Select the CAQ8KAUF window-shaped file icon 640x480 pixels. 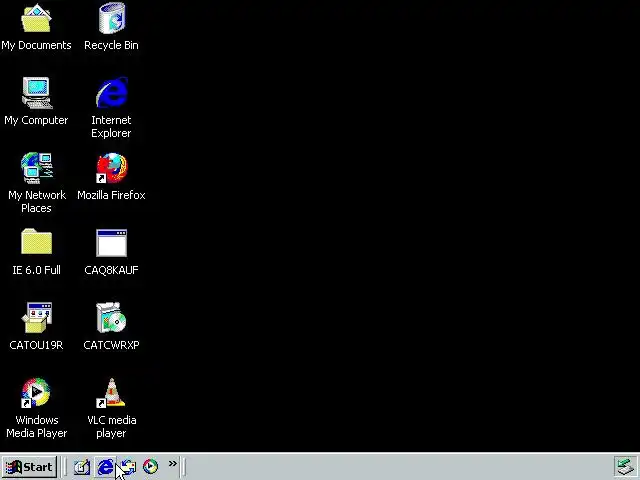111,243
